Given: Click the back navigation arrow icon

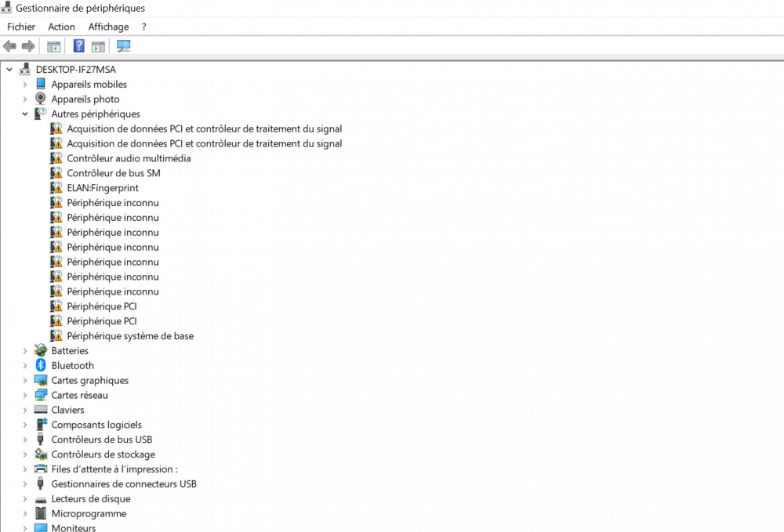Looking at the screenshot, I should pyautogui.click(x=9, y=45).
